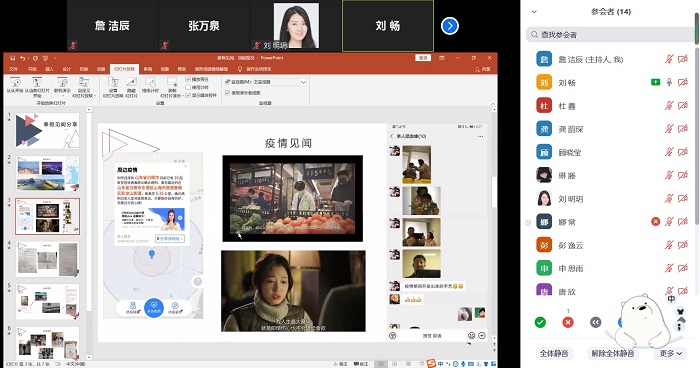Click the 刘明玥 video tile

tap(296, 25)
